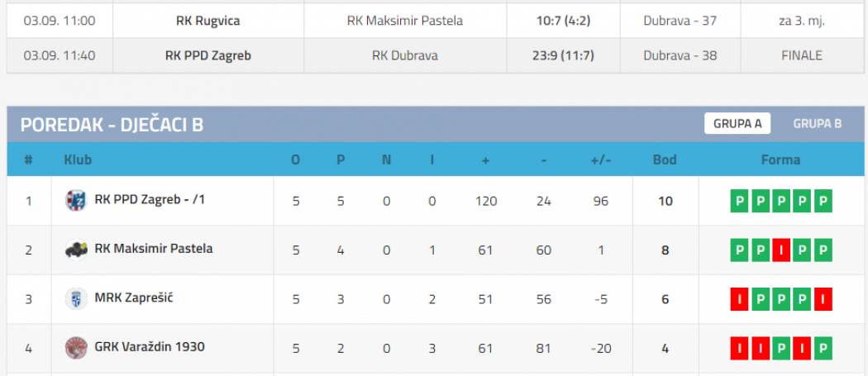Open the GRK Varaždin 1930 team link
868x376 pixels.
tap(150, 347)
